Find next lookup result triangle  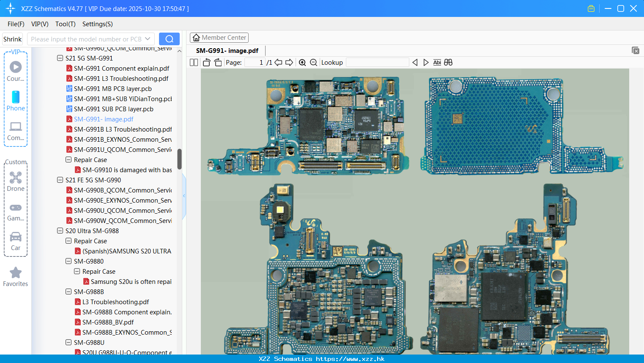pos(426,63)
